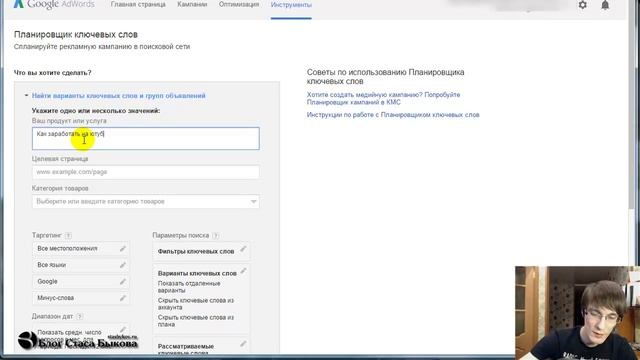Click the Целевая страница URL field
Image resolution: width=640 pixels, height=360 pixels.
pos(146,172)
